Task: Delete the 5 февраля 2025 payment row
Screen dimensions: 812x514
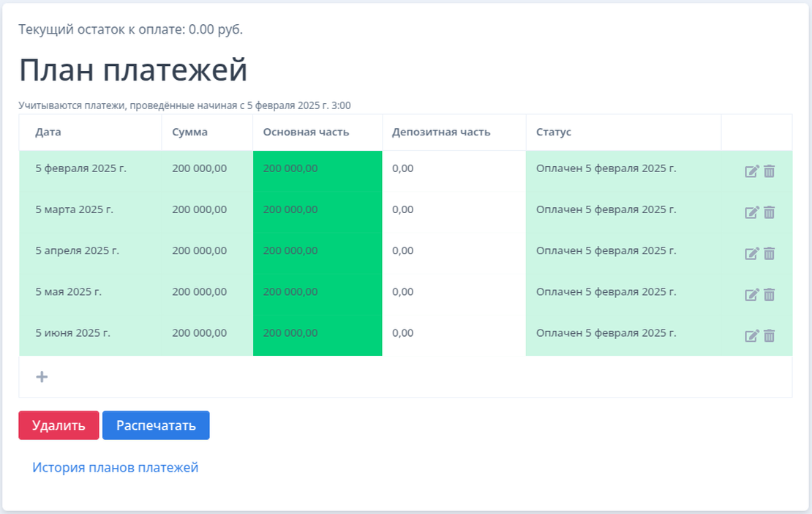Action: click(769, 171)
